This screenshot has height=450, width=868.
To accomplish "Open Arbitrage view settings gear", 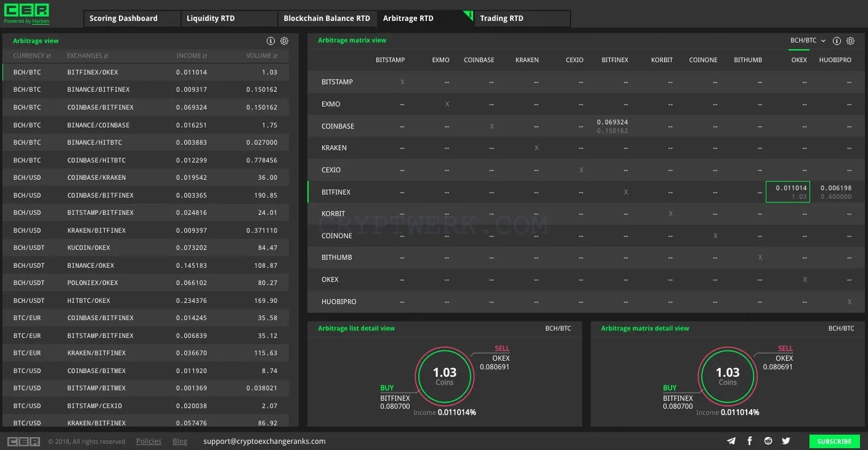I will [284, 41].
